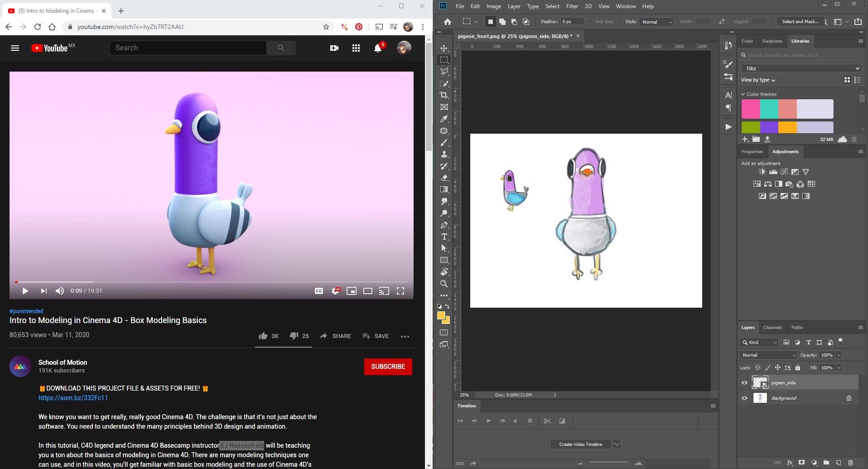This screenshot has height=469, width=868.
Task: Open the Style Normal dropdown
Action: pyautogui.click(x=656, y=22)
